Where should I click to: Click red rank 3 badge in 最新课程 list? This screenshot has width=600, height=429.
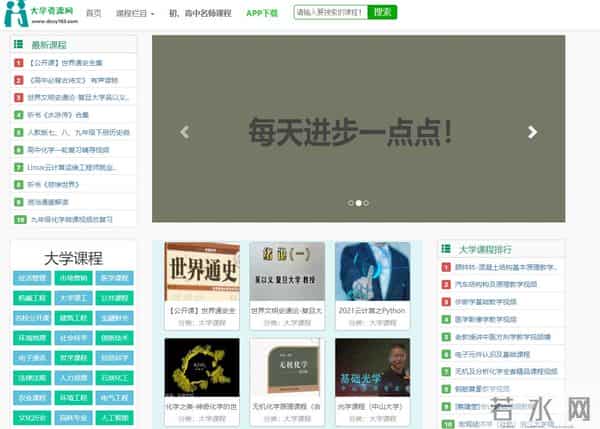[x=18, y=97]
